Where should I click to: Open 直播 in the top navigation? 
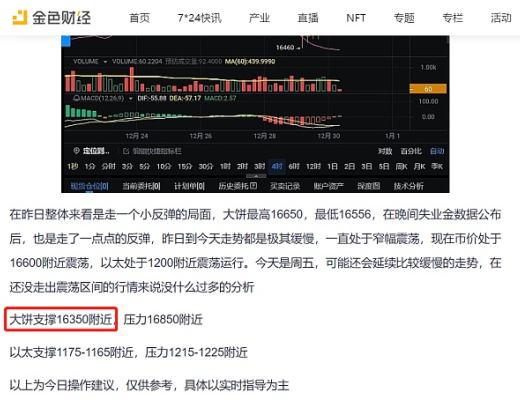coord(308,18)
